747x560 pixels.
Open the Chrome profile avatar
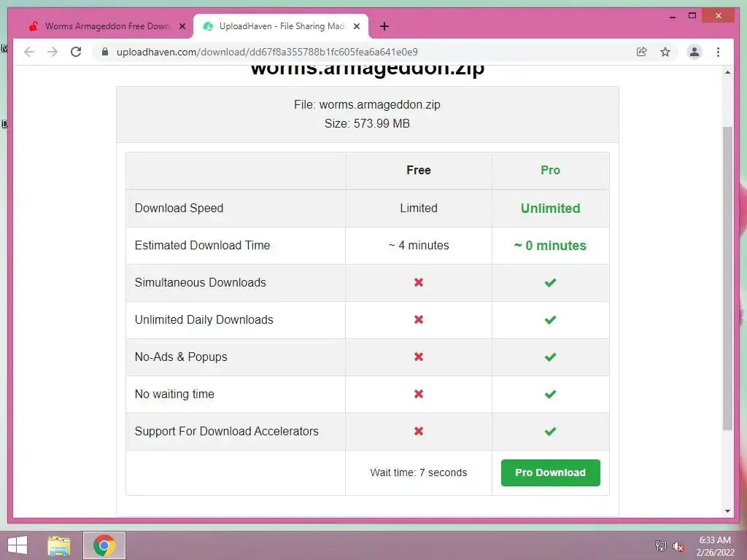(x=694, y=52)
